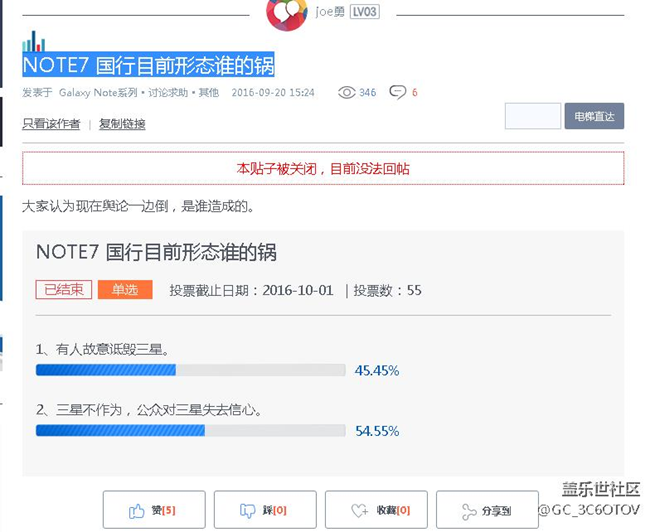Click the 54.55% vote progress bar

pos(191,430)
